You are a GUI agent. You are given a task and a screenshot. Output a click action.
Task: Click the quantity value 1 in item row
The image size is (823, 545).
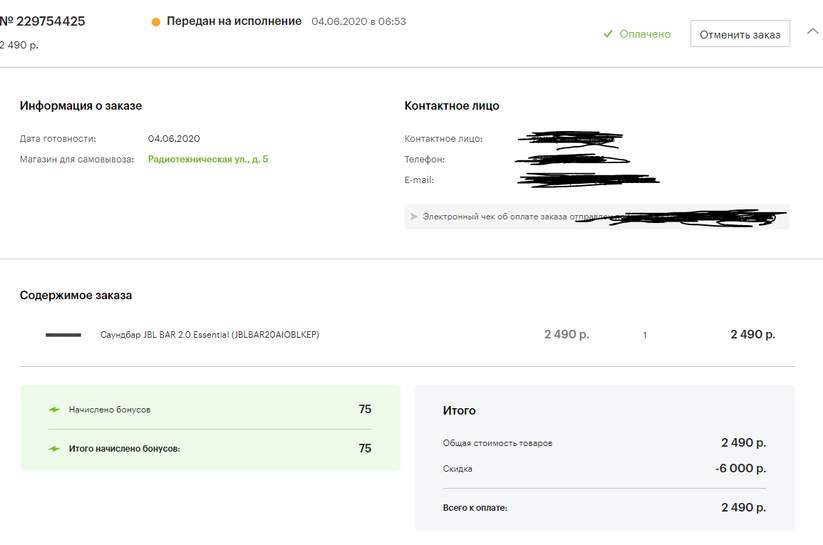[x=645, y=335]
